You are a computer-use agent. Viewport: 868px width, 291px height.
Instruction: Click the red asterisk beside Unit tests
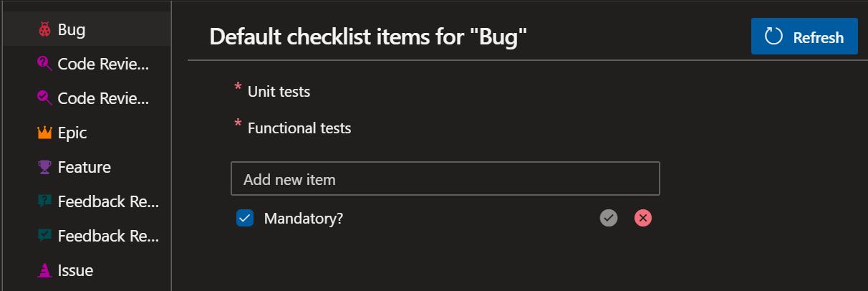(x=238, y=88)
